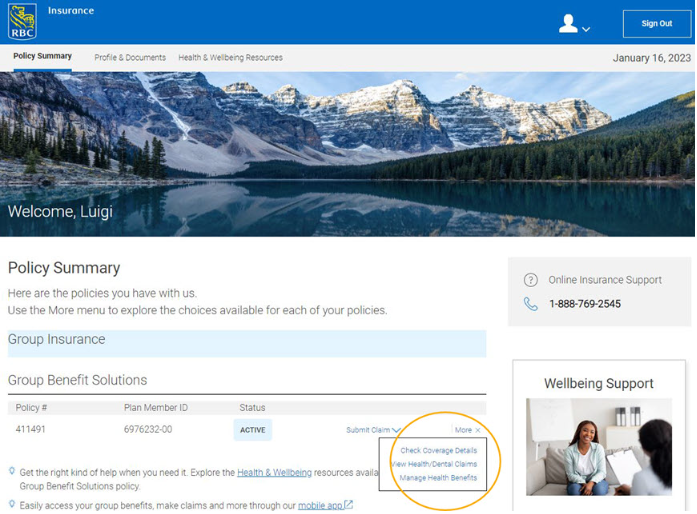
Task: Open the Profile & Documents tab
Action: pyautogui.click(x=130, y=58)
